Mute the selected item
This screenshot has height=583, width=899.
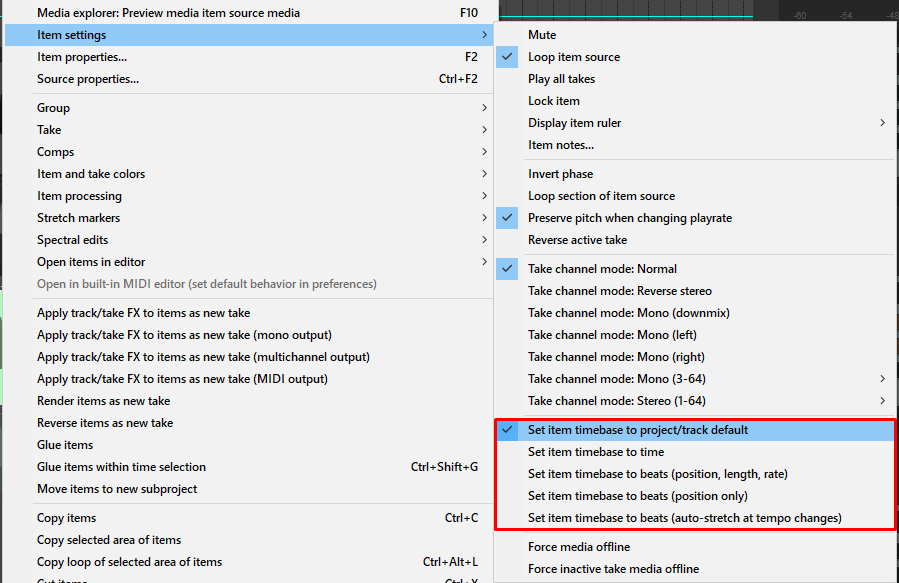(x=542, y=35)
